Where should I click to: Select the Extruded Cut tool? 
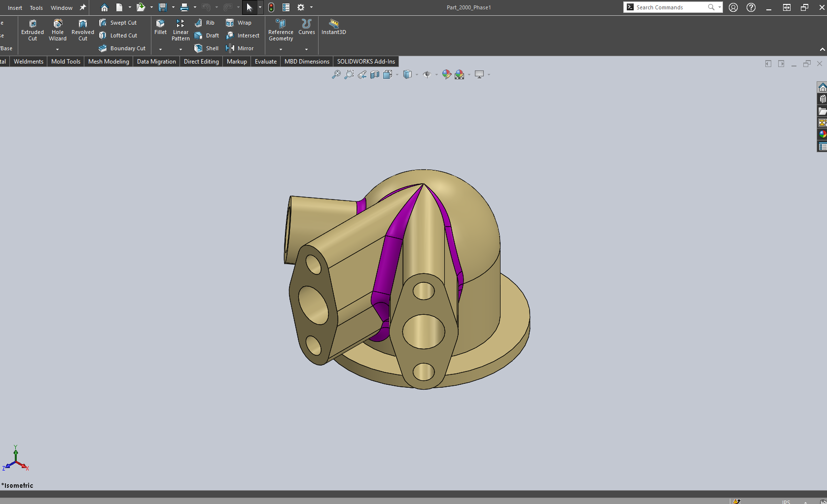click(33, 30)
